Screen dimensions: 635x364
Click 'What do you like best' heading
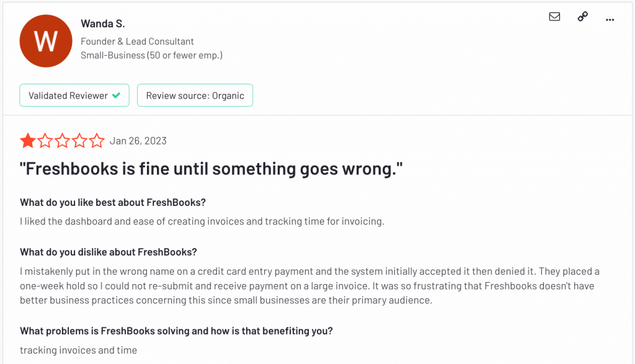coord(113,202)
